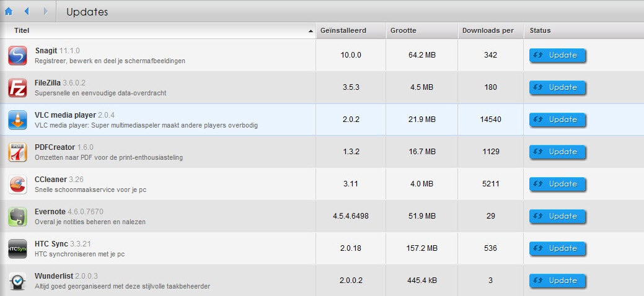Click the CCleaner icon
Viewport: 644px width, 296px height.
pyautogui.click(x=17, y=185)
